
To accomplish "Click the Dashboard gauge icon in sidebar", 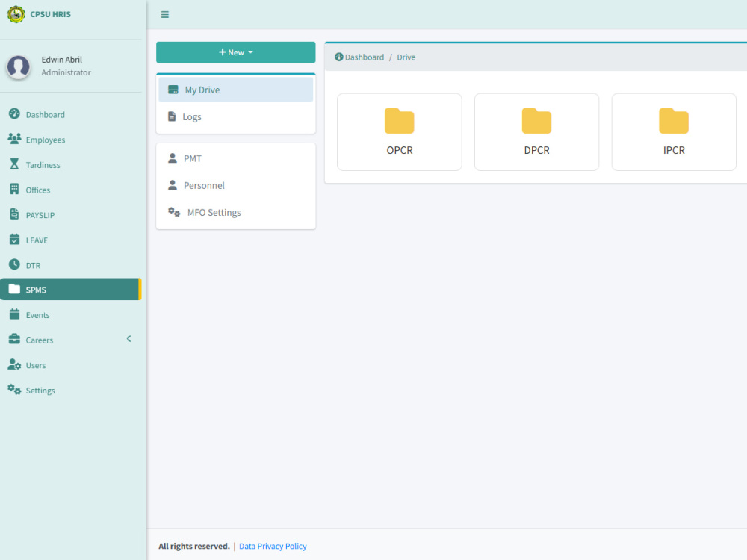I will pyautogui.click(x=14, y=113).
